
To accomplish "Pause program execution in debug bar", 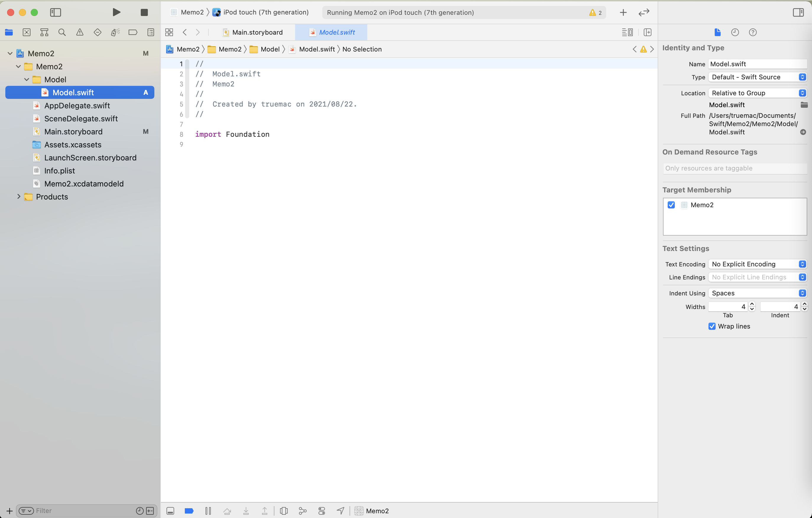I will 208,511.
